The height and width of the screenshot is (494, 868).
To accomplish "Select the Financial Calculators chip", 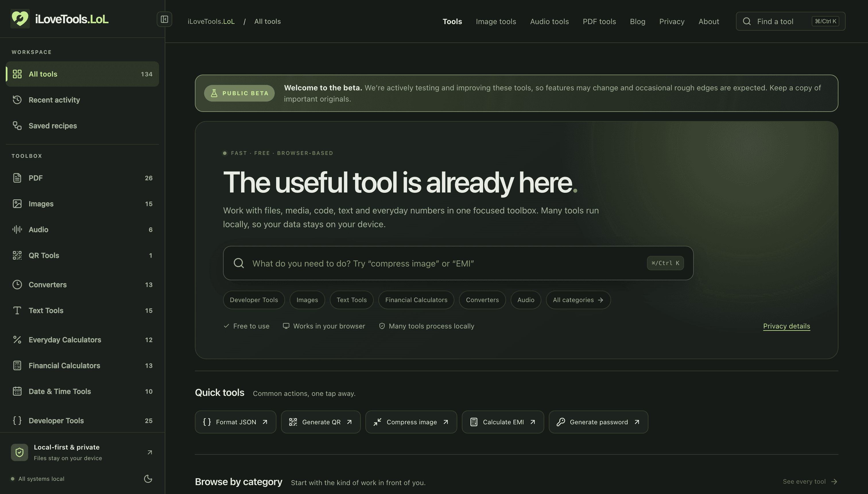I will click(416, 300).
